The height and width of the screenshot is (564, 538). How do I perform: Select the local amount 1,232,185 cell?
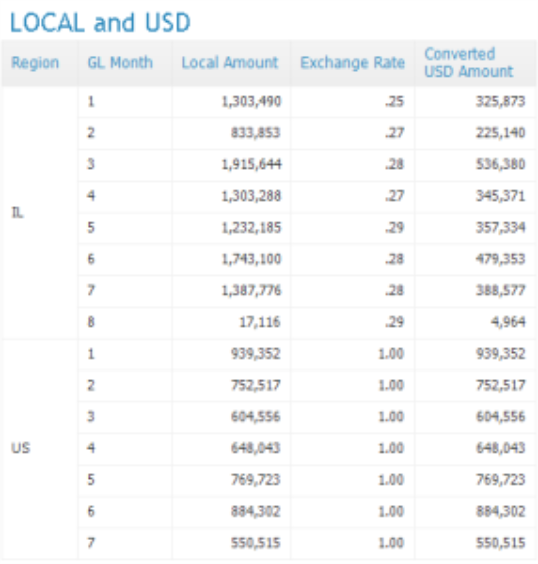pos(251,227)
